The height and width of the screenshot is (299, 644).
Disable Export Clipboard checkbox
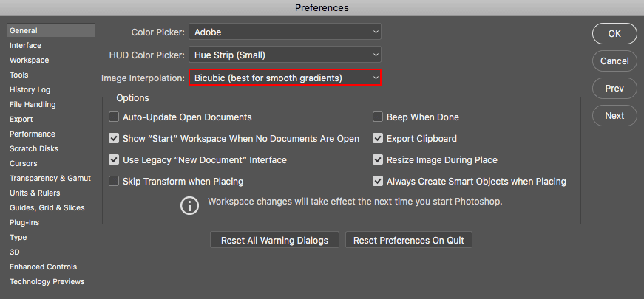coord(377,138)
